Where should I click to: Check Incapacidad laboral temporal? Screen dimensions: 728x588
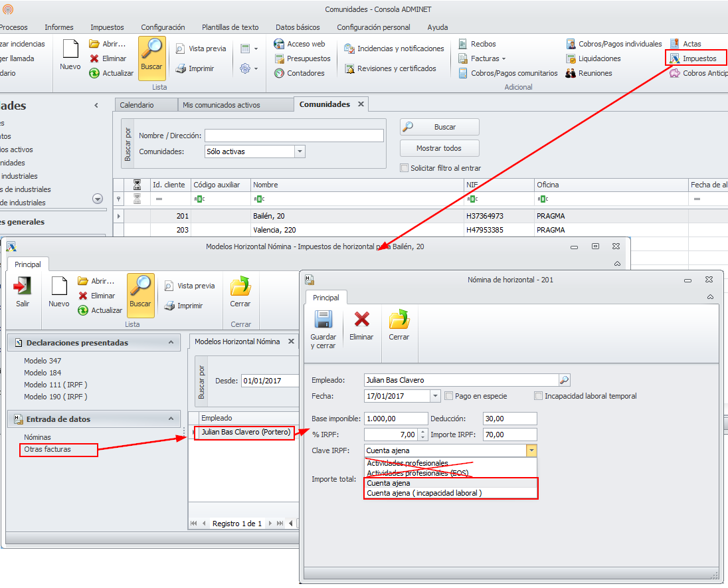pos(539,396)
